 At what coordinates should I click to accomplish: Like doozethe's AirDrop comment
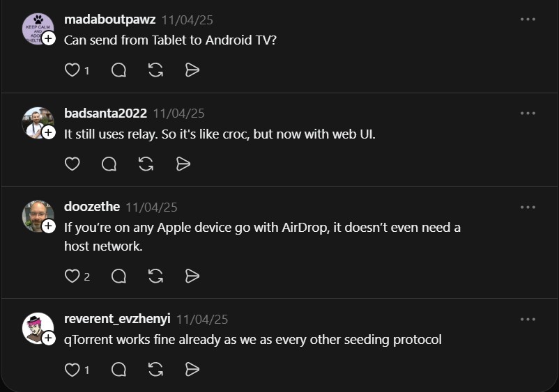pyautogui.click(x=72, y=276)
